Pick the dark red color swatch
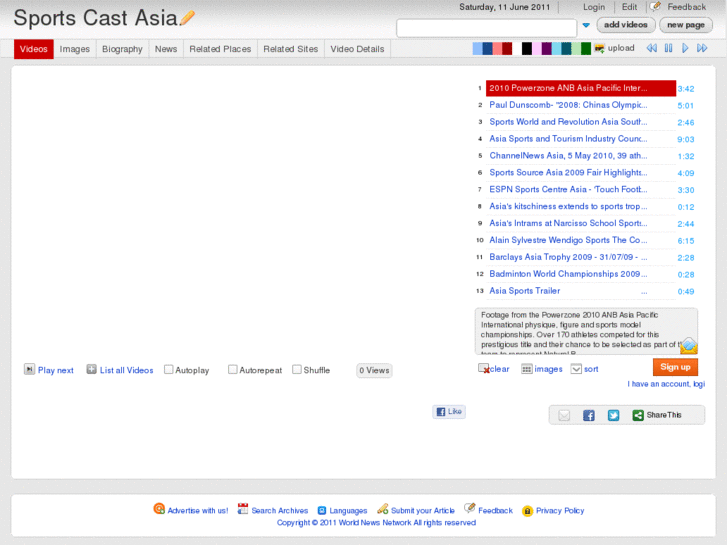 tap(507, 48)
